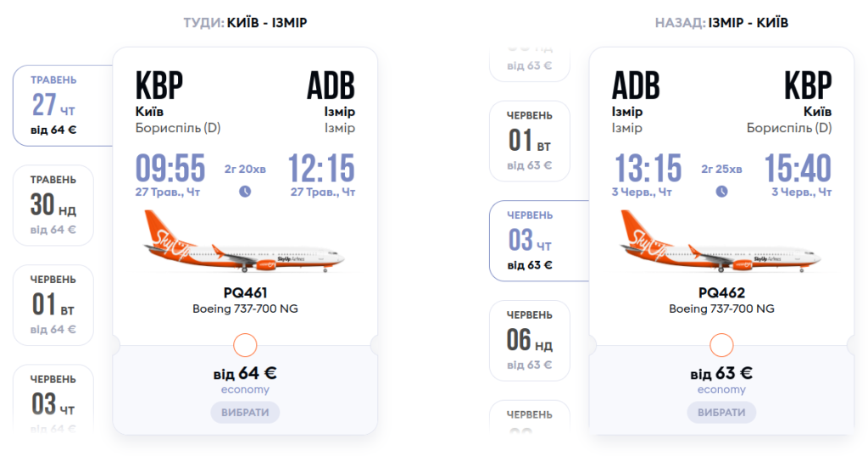The image size is (868, 456).
Task: Pick return date Червень 06 Нд
Action: (x=530, y=341)
